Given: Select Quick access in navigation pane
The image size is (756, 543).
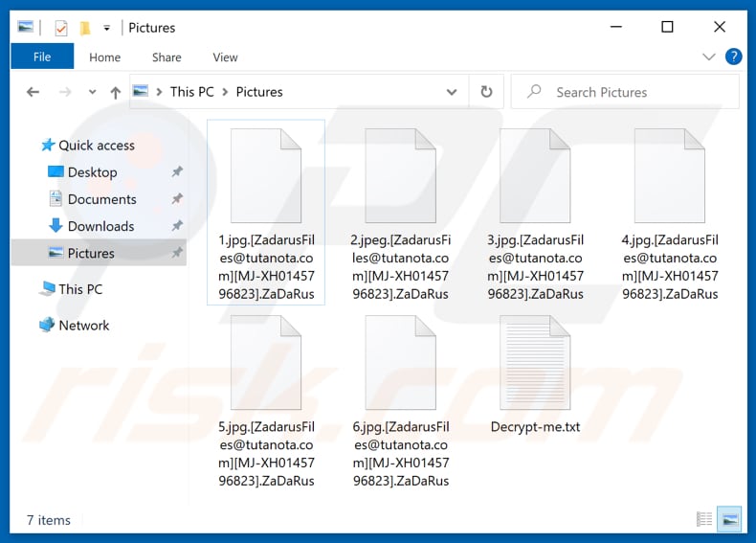Looking at the screenshot, I should coord(97,146).
